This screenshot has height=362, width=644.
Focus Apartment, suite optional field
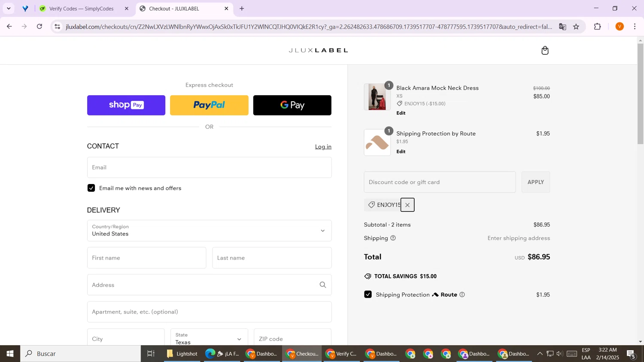[x=209, y=312]
